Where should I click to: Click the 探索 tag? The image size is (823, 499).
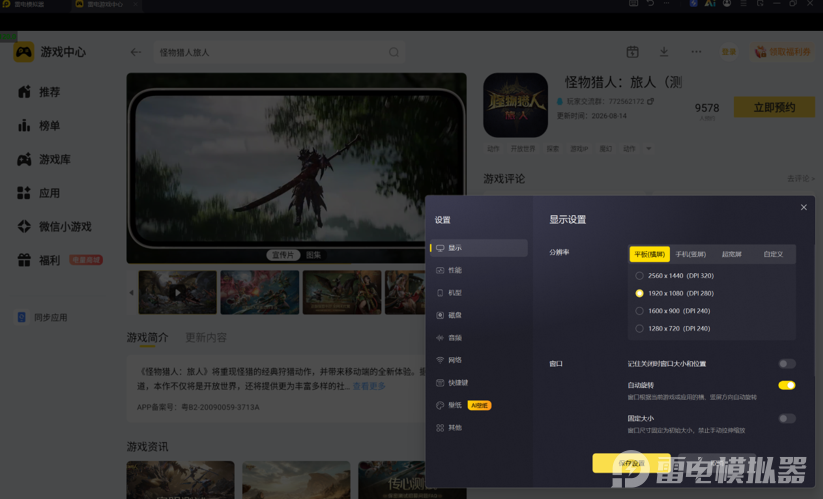[x=553, y=149]
